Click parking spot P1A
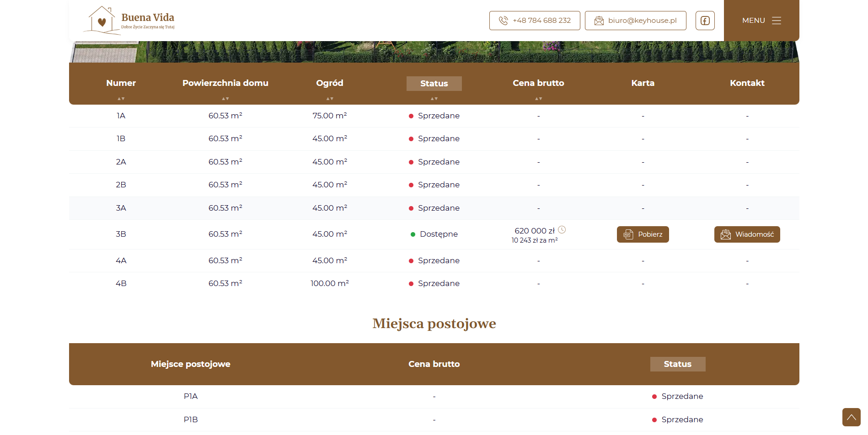 191,396
